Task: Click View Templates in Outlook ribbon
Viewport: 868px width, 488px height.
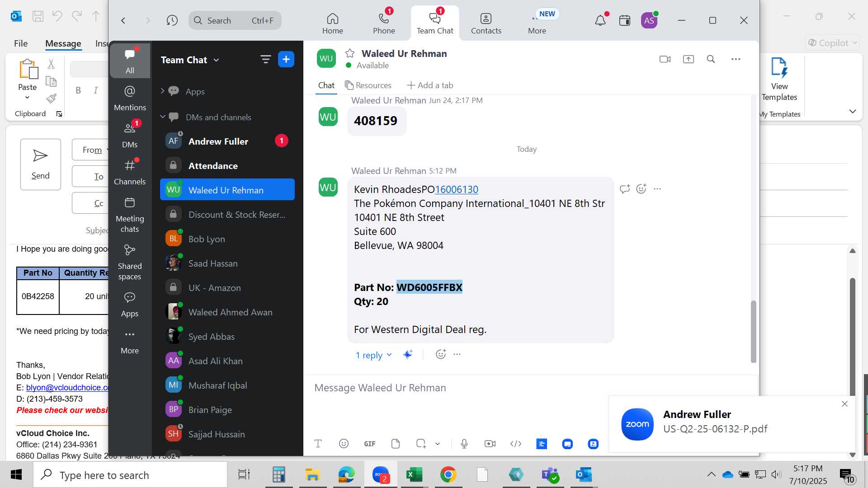Action: click(x=779, y=80)
